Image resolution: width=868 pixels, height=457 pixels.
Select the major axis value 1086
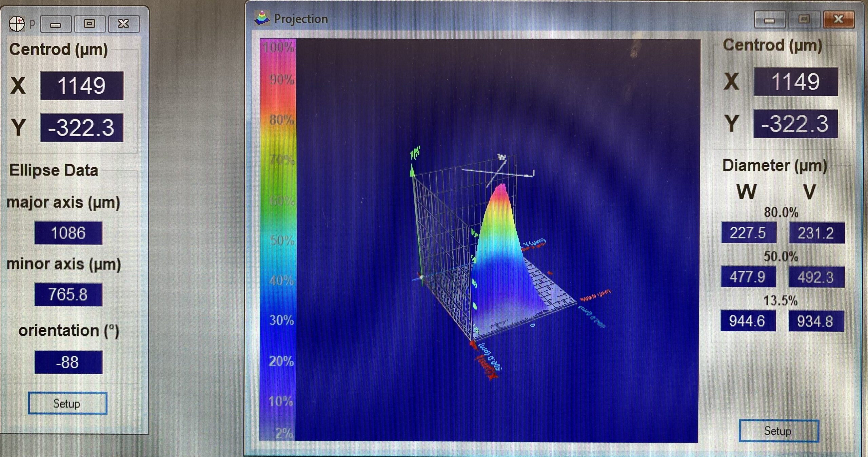pyautogui.click(x=68, y=233)
